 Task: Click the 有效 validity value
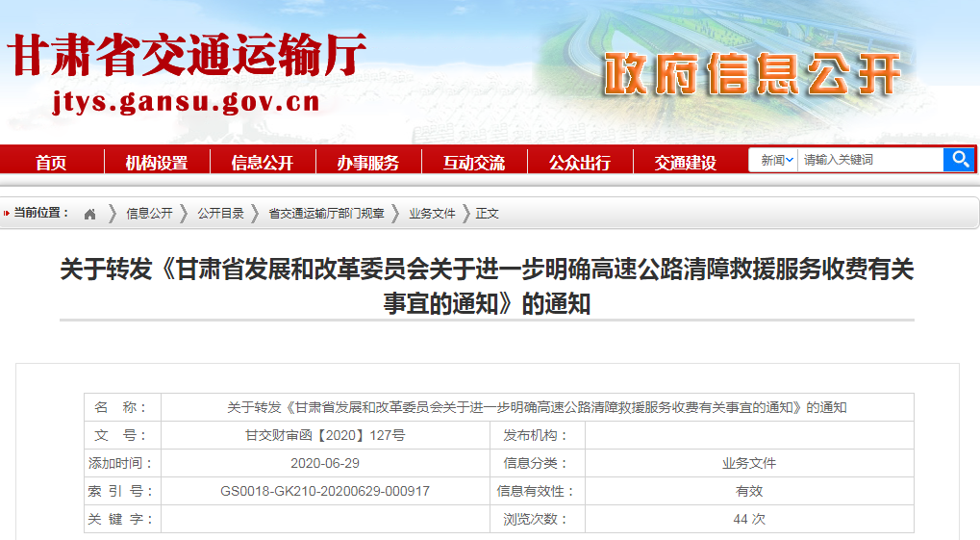coord(749,491)
